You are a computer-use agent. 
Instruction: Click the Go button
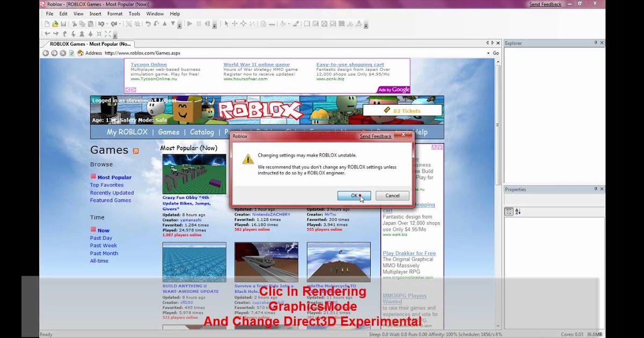(496, 53)
